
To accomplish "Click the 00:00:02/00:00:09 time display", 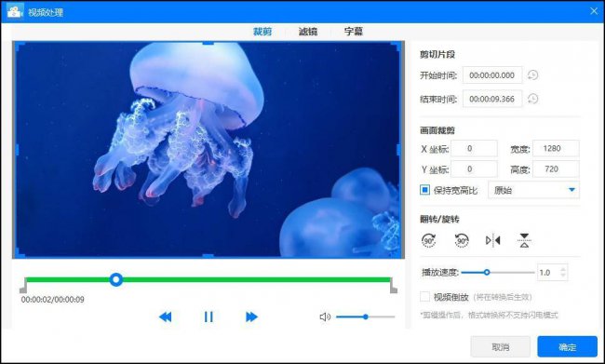I will point(52,299).
